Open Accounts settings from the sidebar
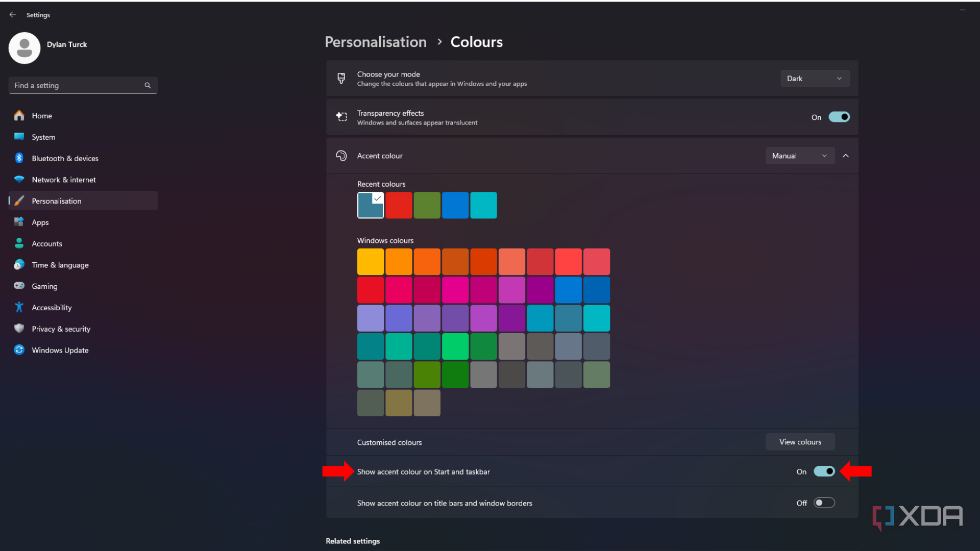This screenshot has width=980, height=551. pos(47,243)
